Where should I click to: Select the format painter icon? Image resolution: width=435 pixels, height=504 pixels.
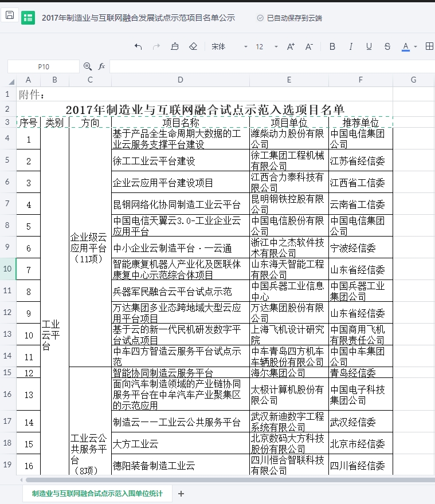click(x=175, y=46)
